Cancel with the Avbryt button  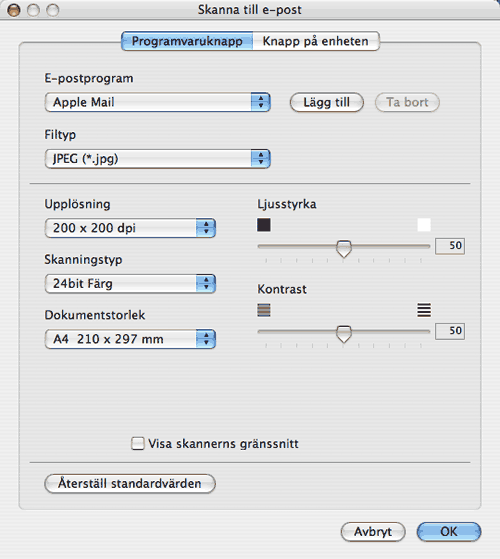pos(373,532)
